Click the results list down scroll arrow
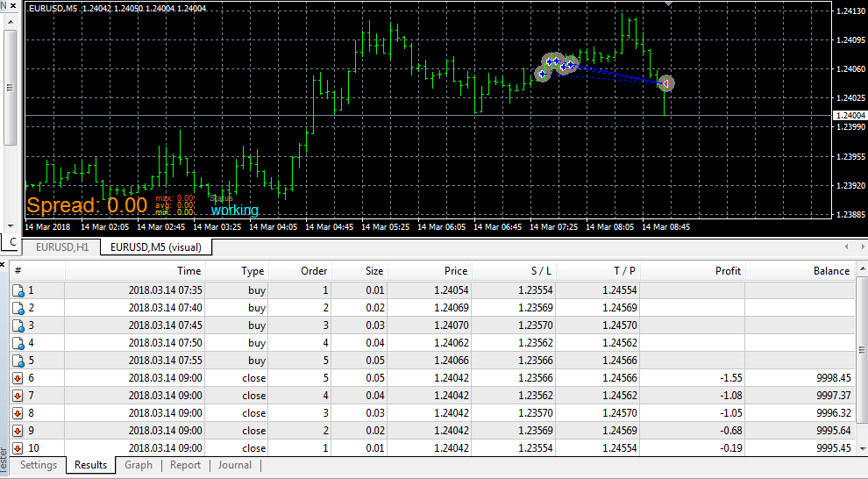This screenshot has height=479, width=868. (x=863, y=448)
